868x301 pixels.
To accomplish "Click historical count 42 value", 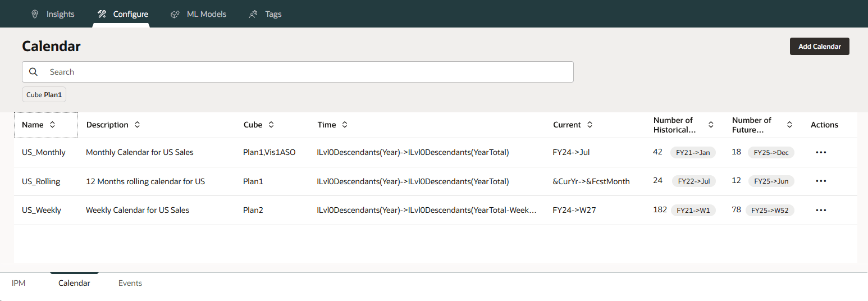I will click(658, 152).
